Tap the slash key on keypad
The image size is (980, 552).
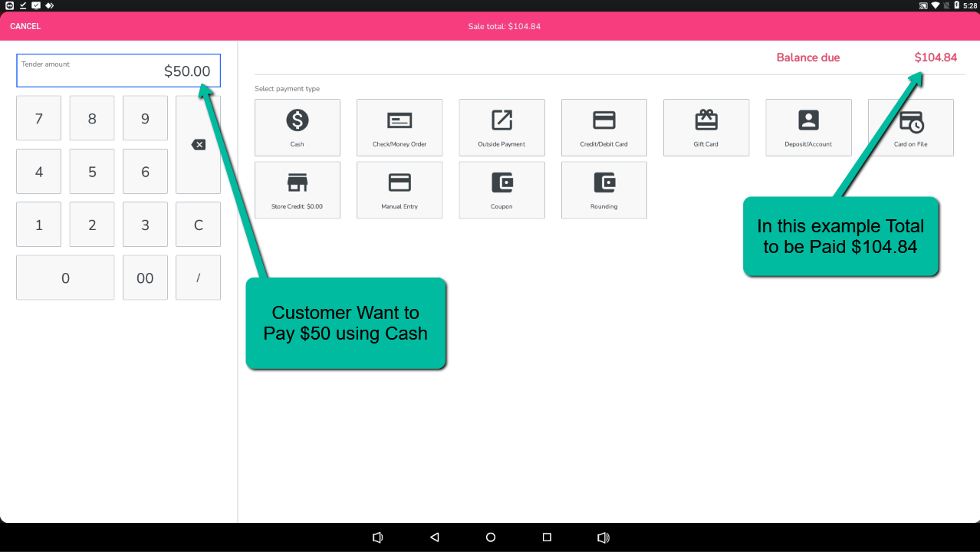[198, 278]
